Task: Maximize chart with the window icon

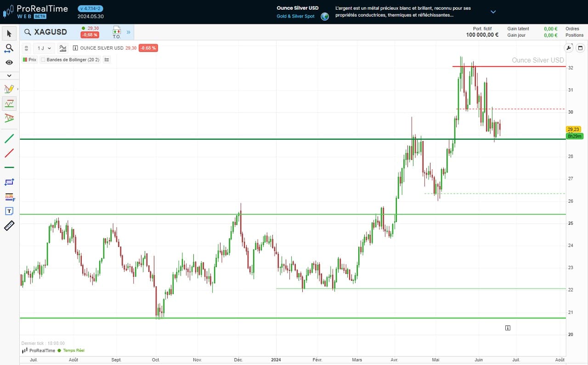Action: pyautogui.click(x=580, y=48)
